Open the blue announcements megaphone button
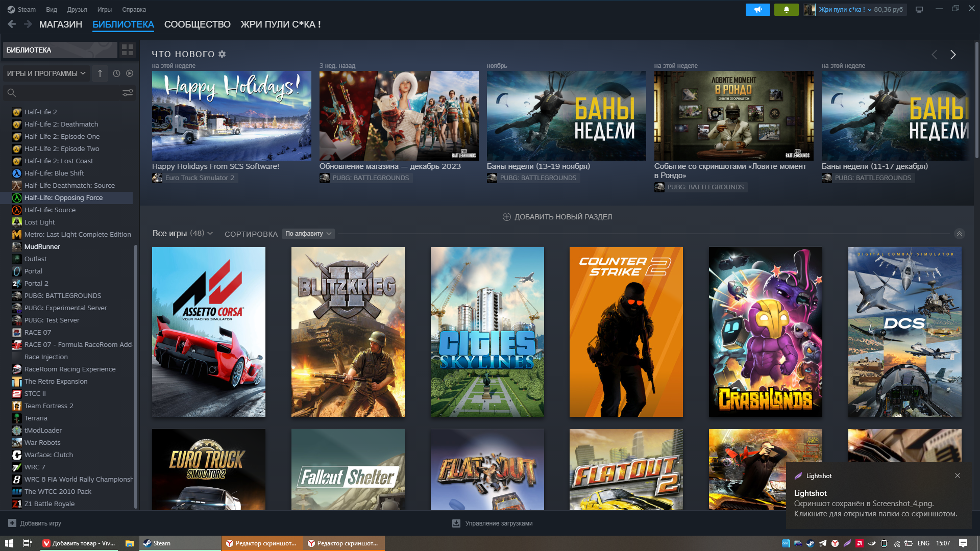Screen dimensions: 980x551 [757, 10]
